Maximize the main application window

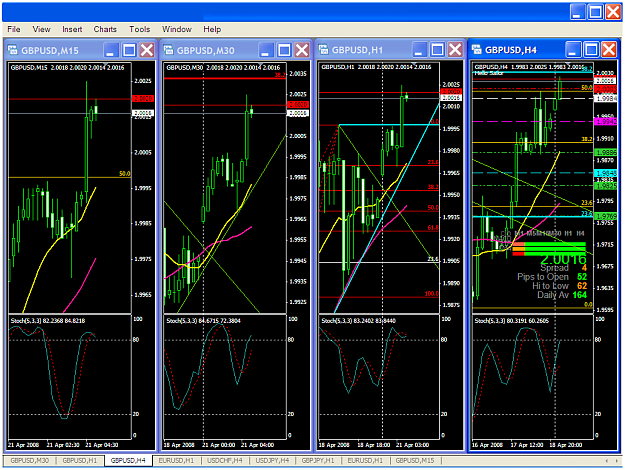[x=596, y=12]
